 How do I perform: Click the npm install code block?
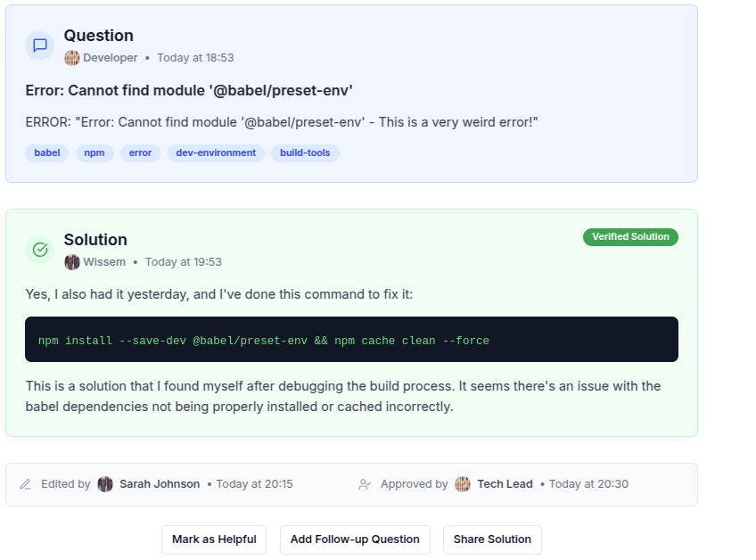click(x=351, y=340)
